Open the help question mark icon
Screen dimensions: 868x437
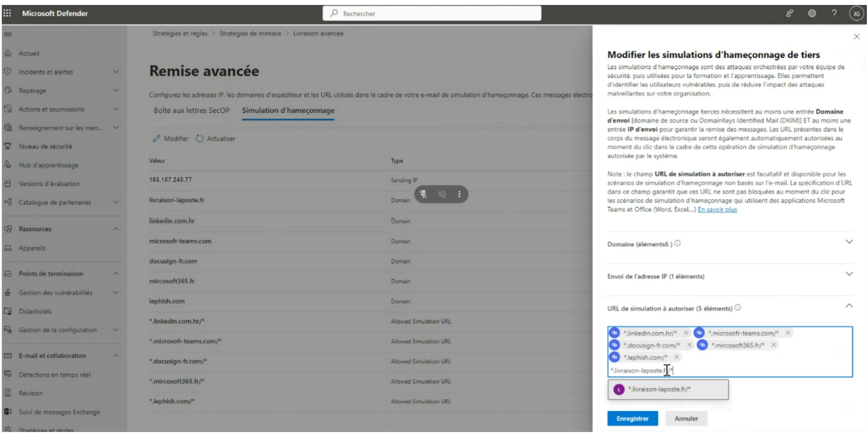[x=834, y=13]
